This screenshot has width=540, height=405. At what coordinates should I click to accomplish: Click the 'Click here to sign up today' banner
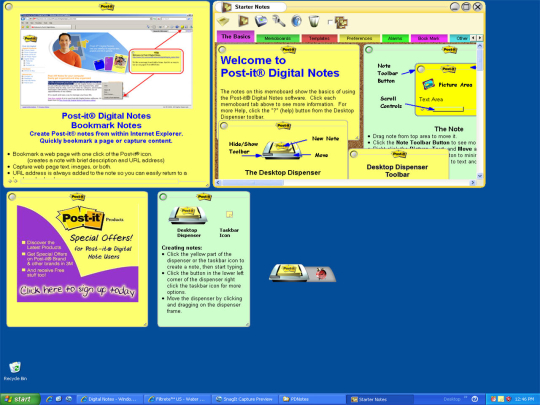(x=77, y=291)
